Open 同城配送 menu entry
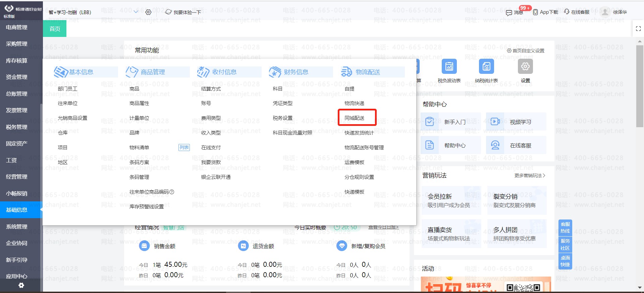This screenshot has height=293, width=644. click(354, 118)
